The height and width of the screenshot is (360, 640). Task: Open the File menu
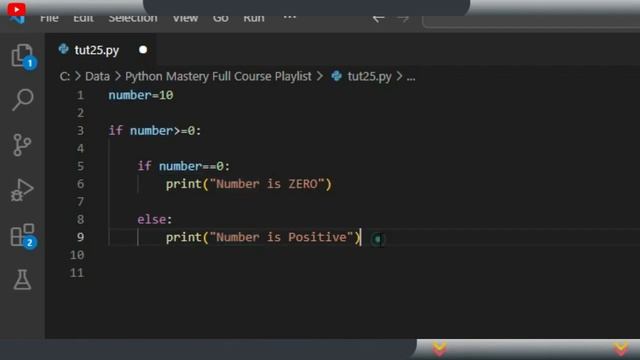click(x=49, y=18)
